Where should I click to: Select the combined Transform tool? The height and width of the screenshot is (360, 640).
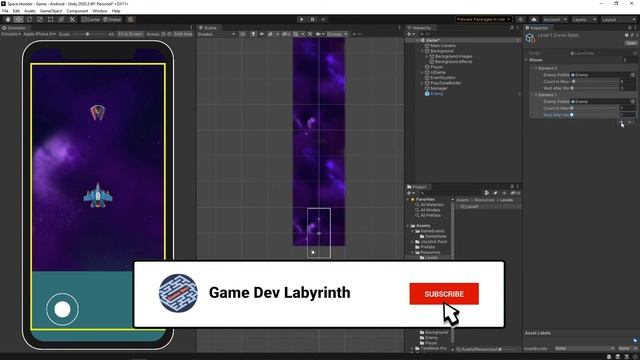point(61,20)
